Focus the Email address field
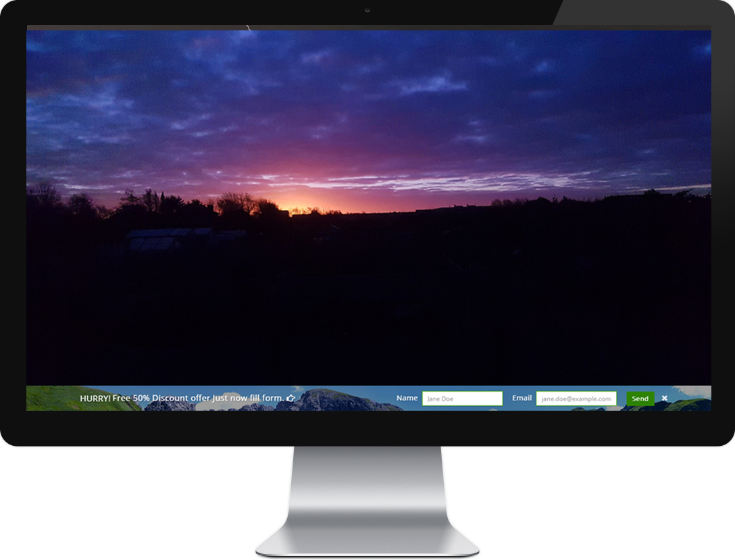The image size is (735, 560). tap(576, 399)
